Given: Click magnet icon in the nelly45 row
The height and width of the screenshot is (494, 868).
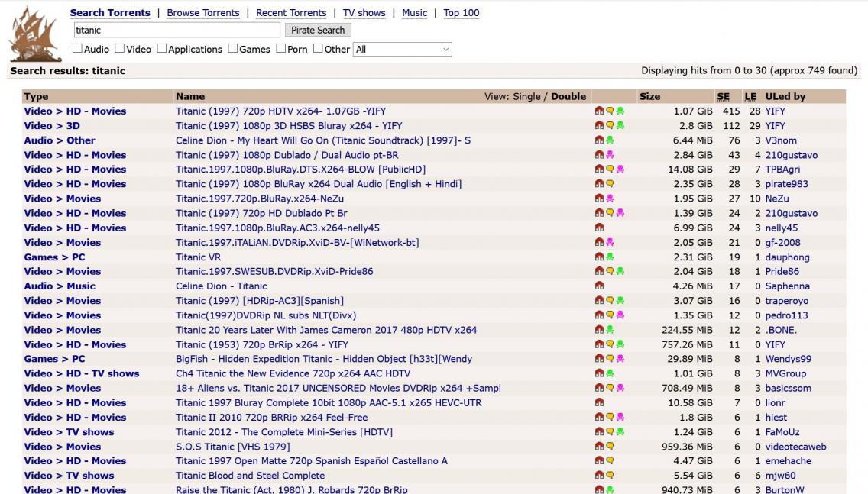Looking at the screenshot, I should (599, 228).
